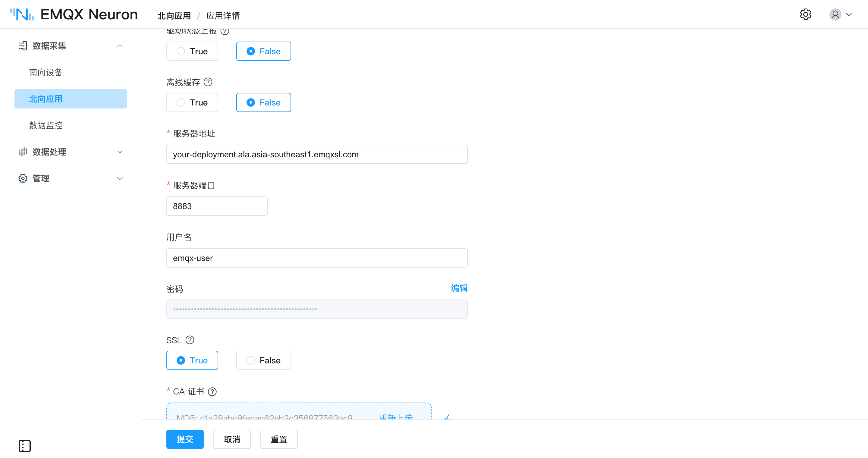Click the 离线缓存 field label
Viewport: 868px width, 458px height.
[x=183, y=82]
